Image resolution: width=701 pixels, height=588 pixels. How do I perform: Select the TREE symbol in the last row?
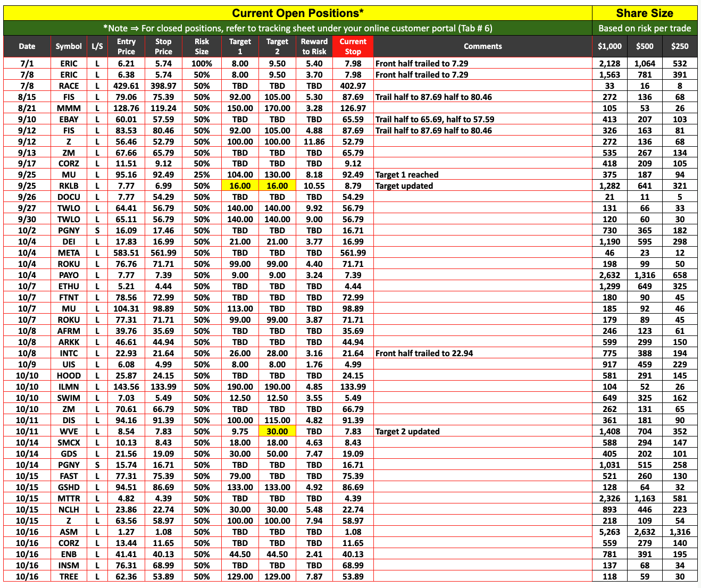click(69, 577)
